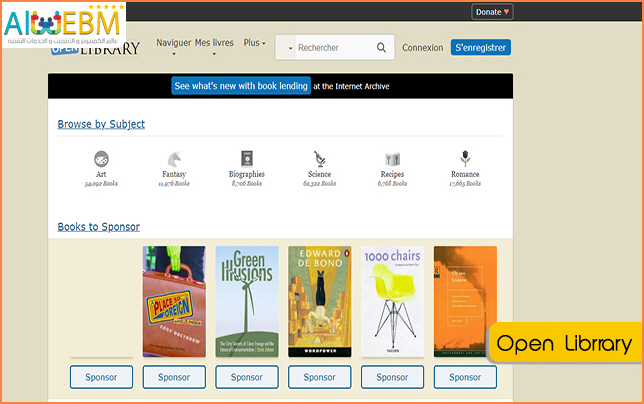Screen dimensions: 644x404
Task: Click the Romance subject label
Action: click(465, 174)
